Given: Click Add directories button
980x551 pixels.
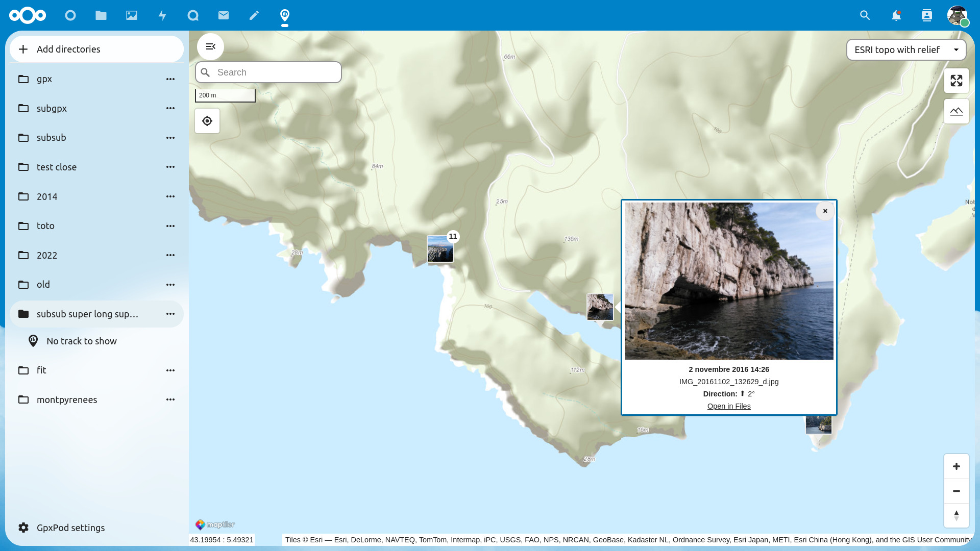Looking at the screenshot, I should (96, 49).
